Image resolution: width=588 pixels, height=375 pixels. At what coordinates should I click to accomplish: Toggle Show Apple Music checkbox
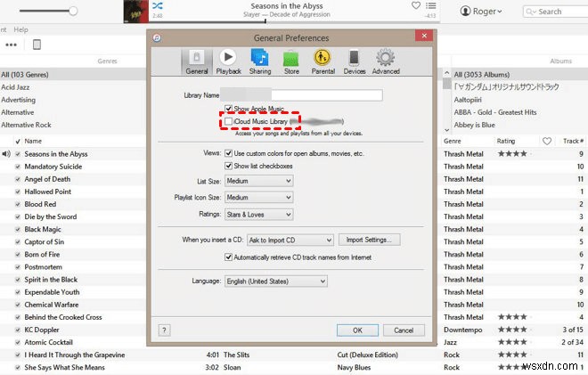click(x=228, y=109)
